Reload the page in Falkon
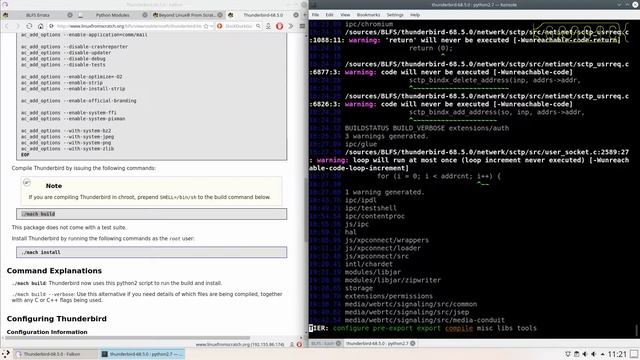The width and height of the screenshot is (640, 360). 29,26
